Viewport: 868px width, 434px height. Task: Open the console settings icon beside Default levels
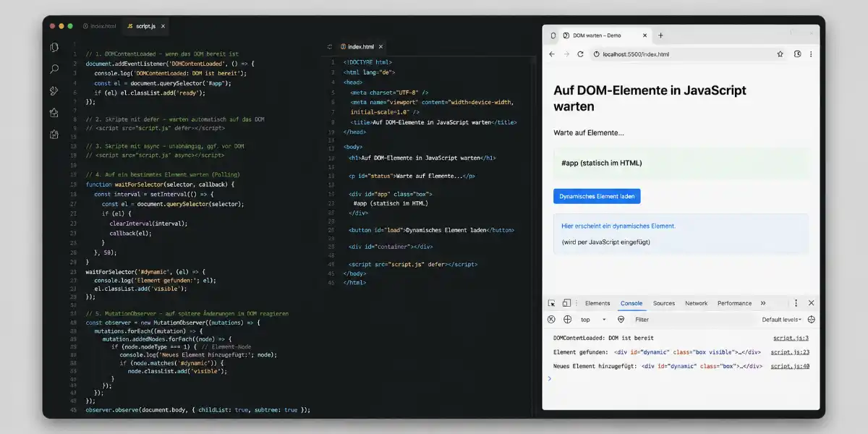coord(811,319)
